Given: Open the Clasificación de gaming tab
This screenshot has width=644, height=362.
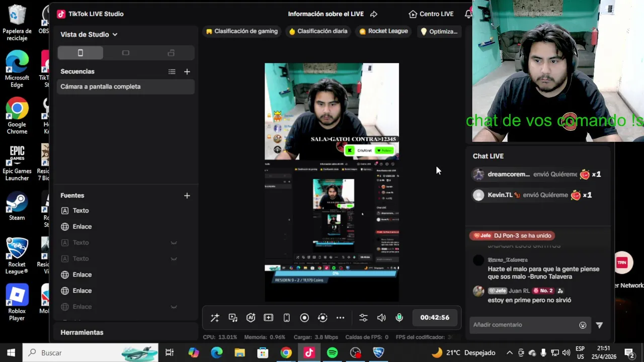Looking at the screenshot, I should click(x=242, y=31).
